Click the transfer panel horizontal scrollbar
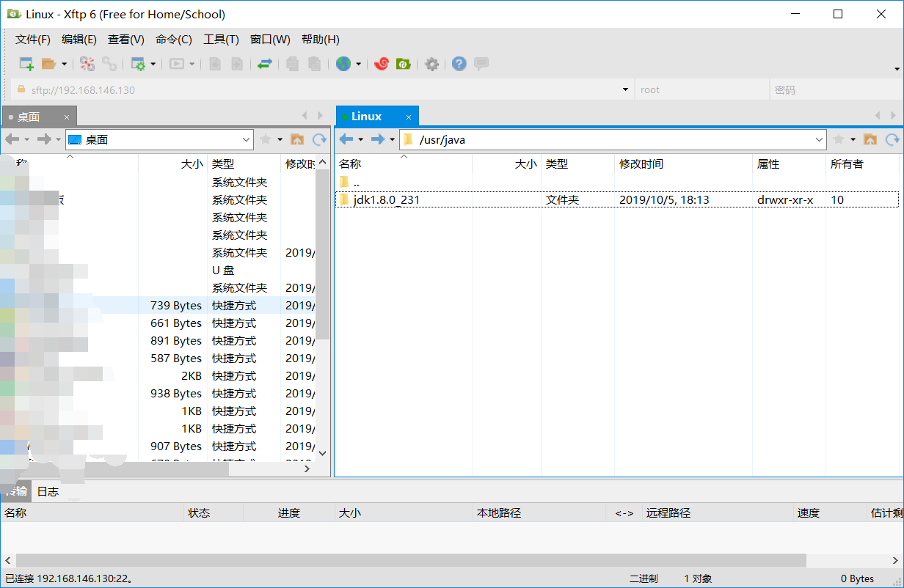904x588 pixels. pyautogui.click(x=411, y=560)
